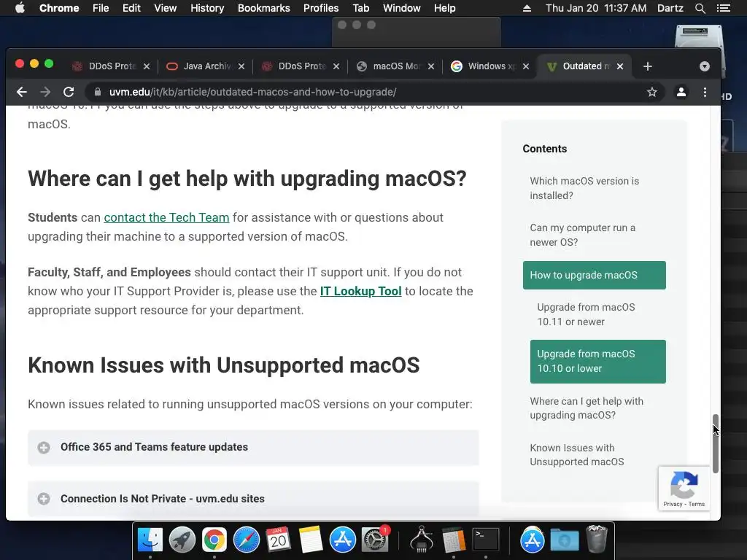747x560 pixels.
Task: Click the browser Forward arrow
Action: click(45, 92)
